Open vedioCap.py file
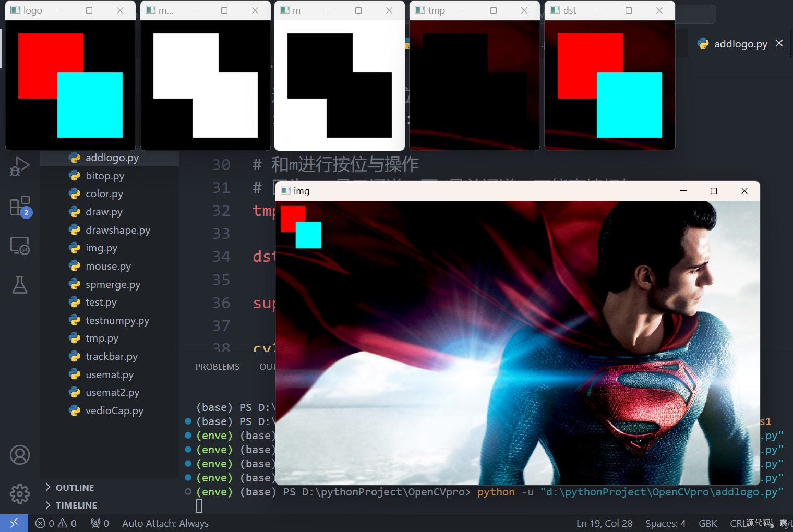The width and height of the screenshot is (793, 532). [x=109, y=410]
